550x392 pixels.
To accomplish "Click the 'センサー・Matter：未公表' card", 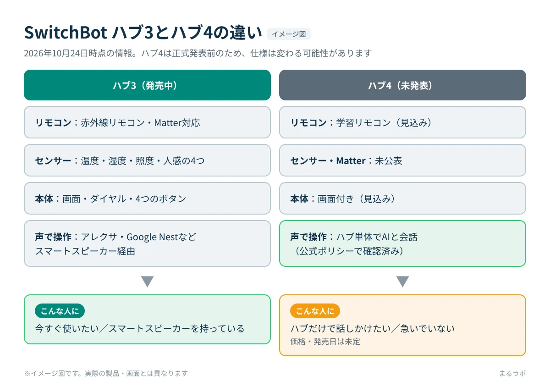I will [402, 160].
